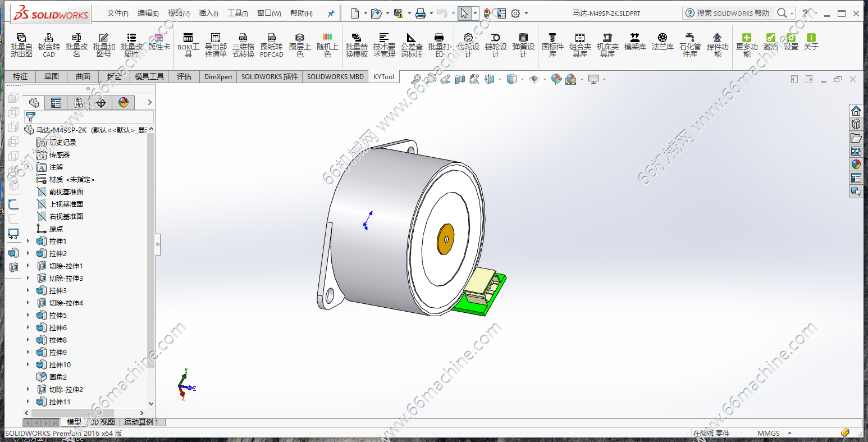The width and height of the screenshot is (868, 442).
Task: Open the DisplayManager color ball tab
Action: click(x=124, y=102)
